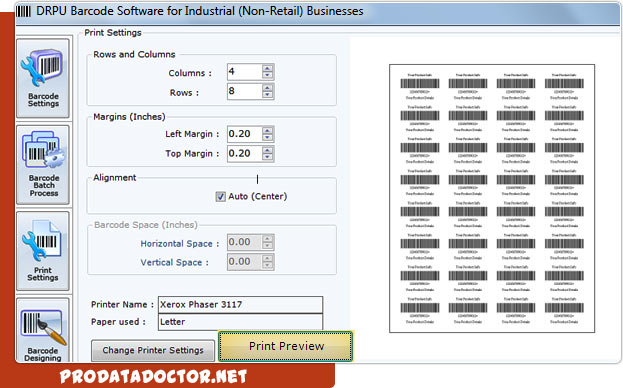623x388 pixels.
Task: Click the Print Preview button
Action: coord(286,346)
